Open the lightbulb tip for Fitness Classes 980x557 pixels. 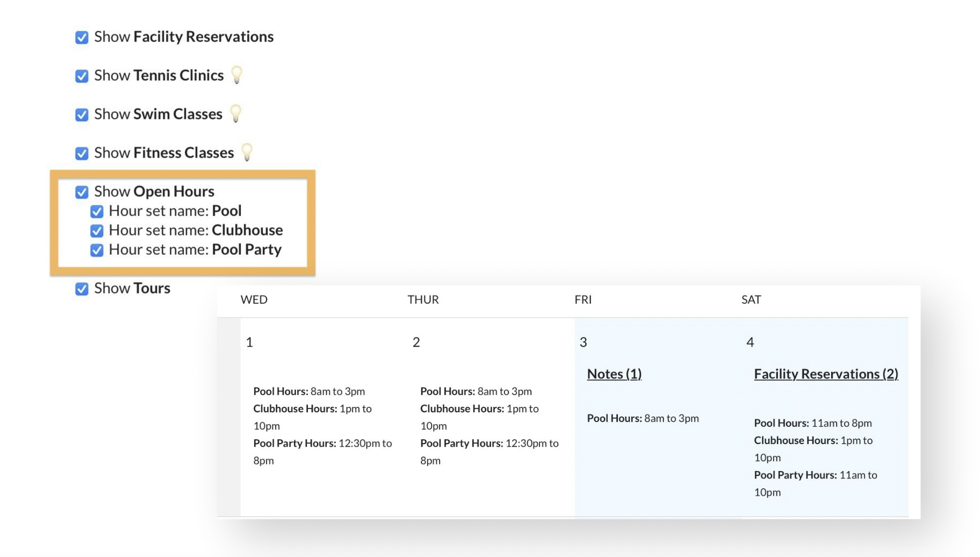(x=247, y=152)
